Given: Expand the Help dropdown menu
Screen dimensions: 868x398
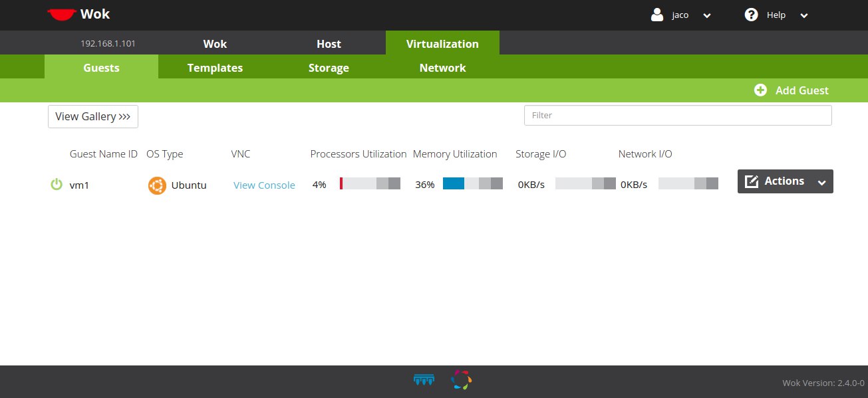Looking at the screenshot, I should [803, 16].
